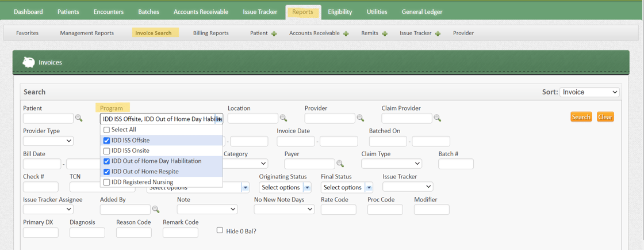Open the Issue Tracker dropdown
Screen dimensions: 644x250
408,187
